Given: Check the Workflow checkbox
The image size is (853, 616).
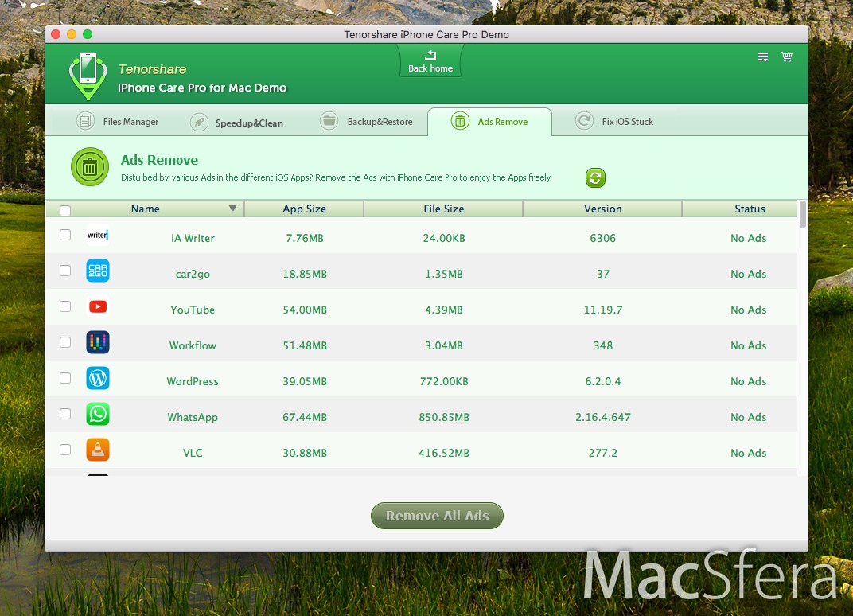Looking at the screenshot, I should pos(65,342).
